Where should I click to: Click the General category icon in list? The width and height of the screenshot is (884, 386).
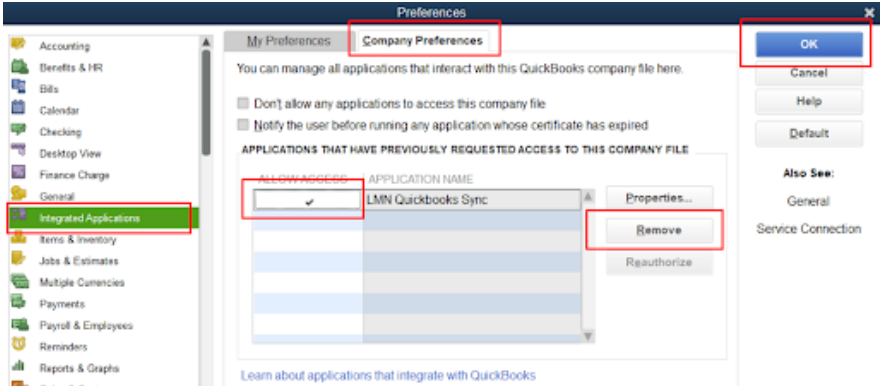pyautogui.click(x=19, y=194)
